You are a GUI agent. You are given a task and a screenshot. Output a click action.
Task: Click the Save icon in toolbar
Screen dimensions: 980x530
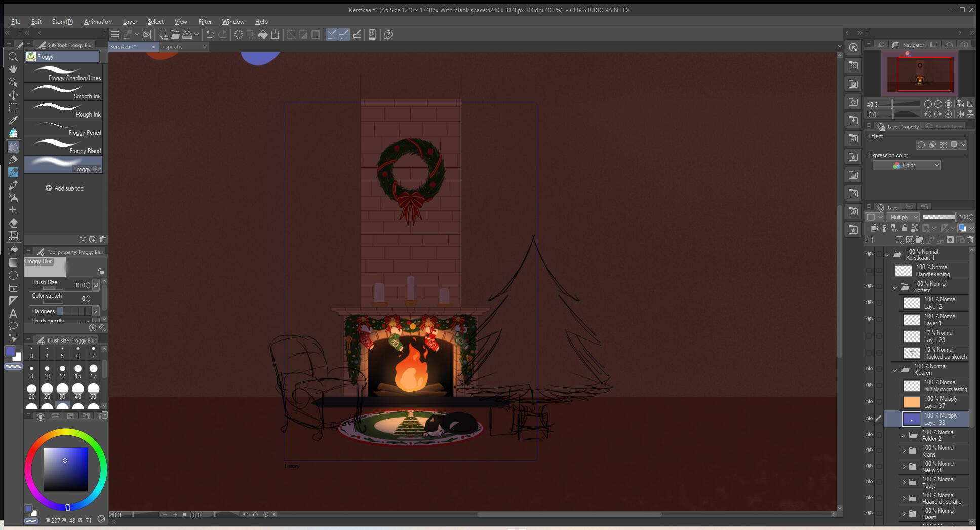click(x=187, y=34)
